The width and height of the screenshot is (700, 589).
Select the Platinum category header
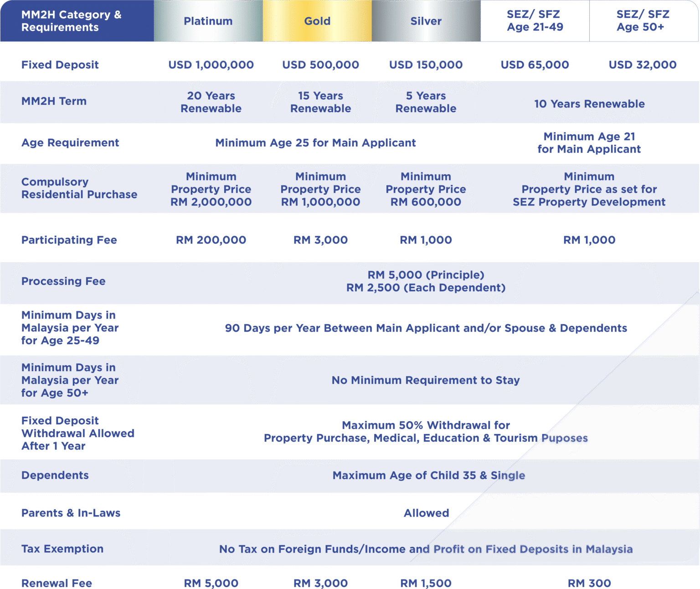pos(208,21)
